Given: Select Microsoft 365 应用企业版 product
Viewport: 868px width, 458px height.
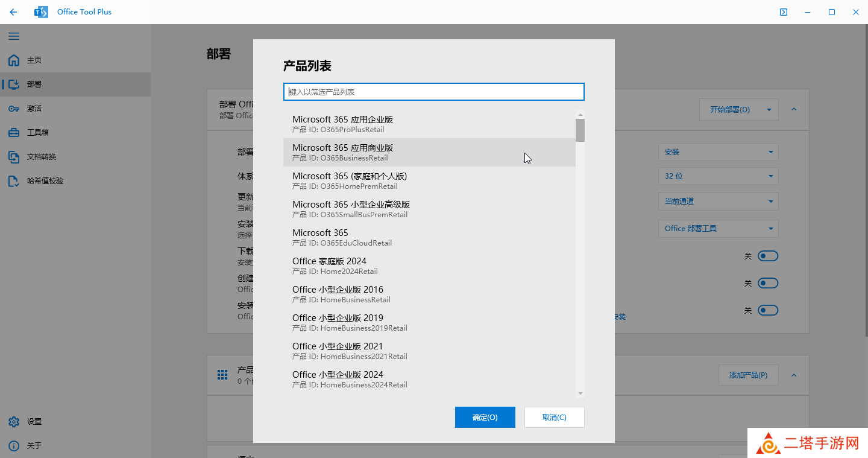Looking at the screenshot, I should coord(429,124).
